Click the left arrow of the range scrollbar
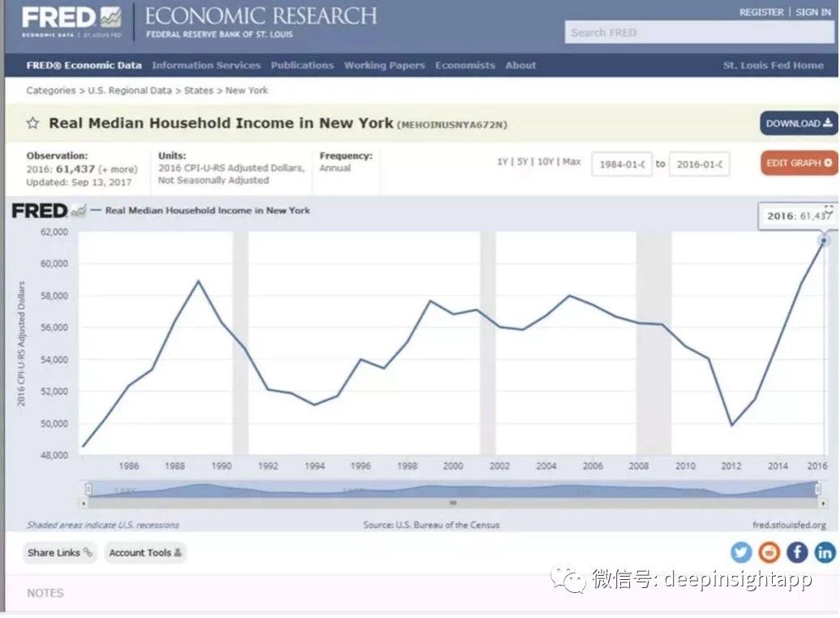This screenshot has height=618, width=840. point(84,504)
